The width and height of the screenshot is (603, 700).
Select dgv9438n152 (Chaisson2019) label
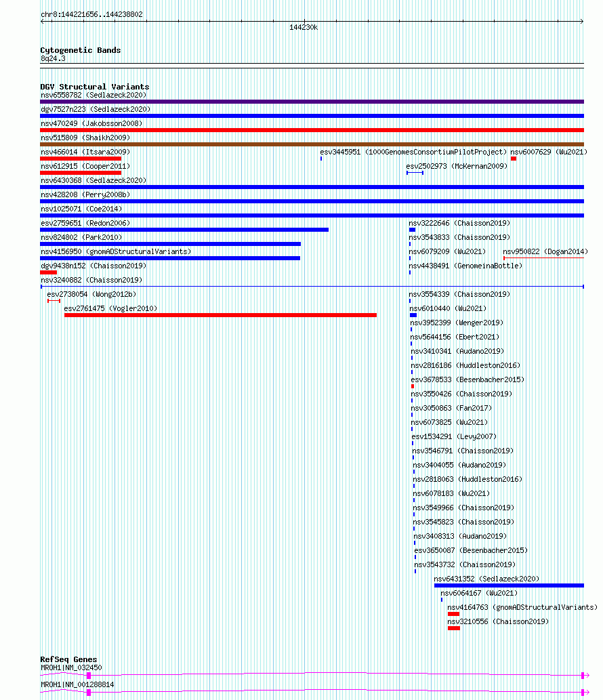tap(93, 266)
